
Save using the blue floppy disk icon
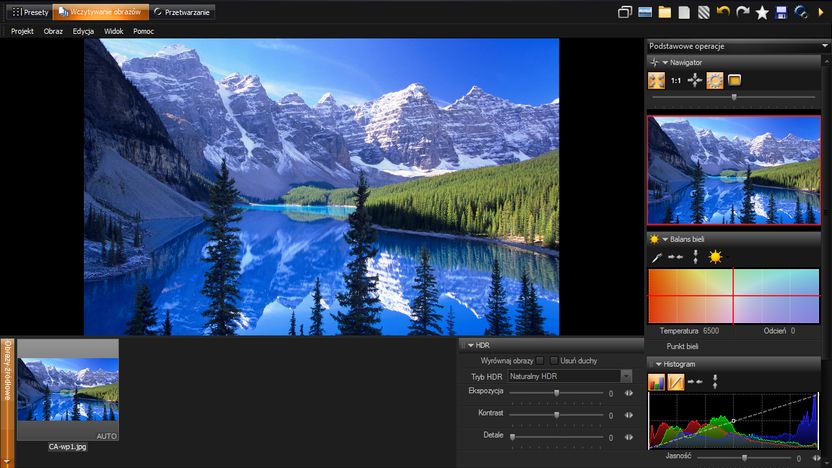click(781, 12)
